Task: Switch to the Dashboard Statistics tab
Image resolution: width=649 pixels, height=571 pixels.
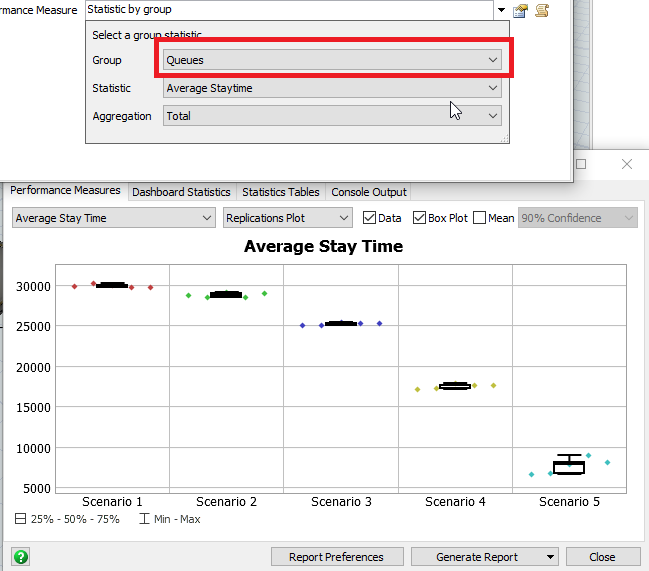Action: 181,192
